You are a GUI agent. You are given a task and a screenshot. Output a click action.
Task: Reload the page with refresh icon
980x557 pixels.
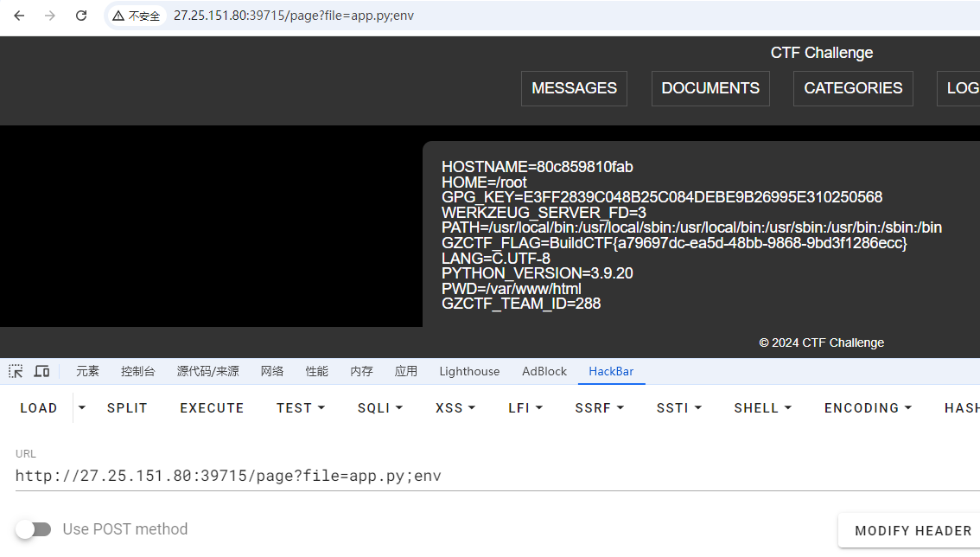pos(81,16)
